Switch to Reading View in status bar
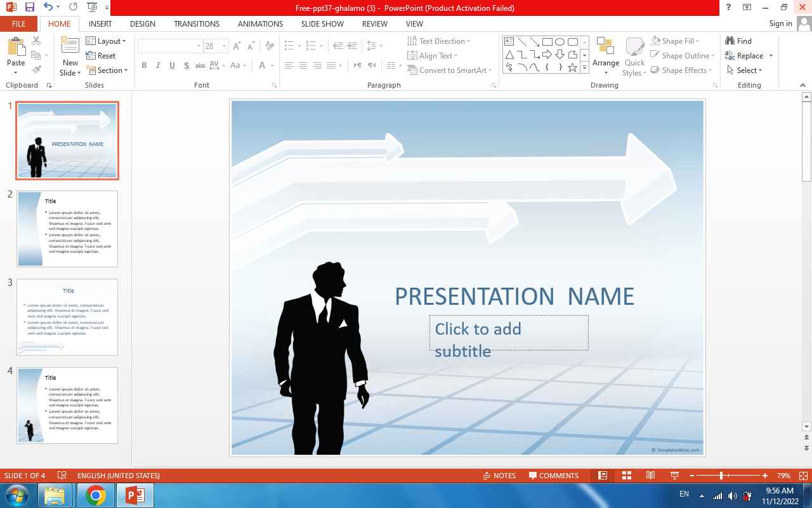This screenshot has width=812, height=508. coord(650,476)
